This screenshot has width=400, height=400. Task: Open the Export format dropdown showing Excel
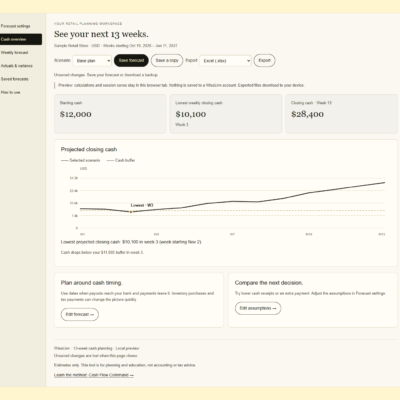(225, 61)
